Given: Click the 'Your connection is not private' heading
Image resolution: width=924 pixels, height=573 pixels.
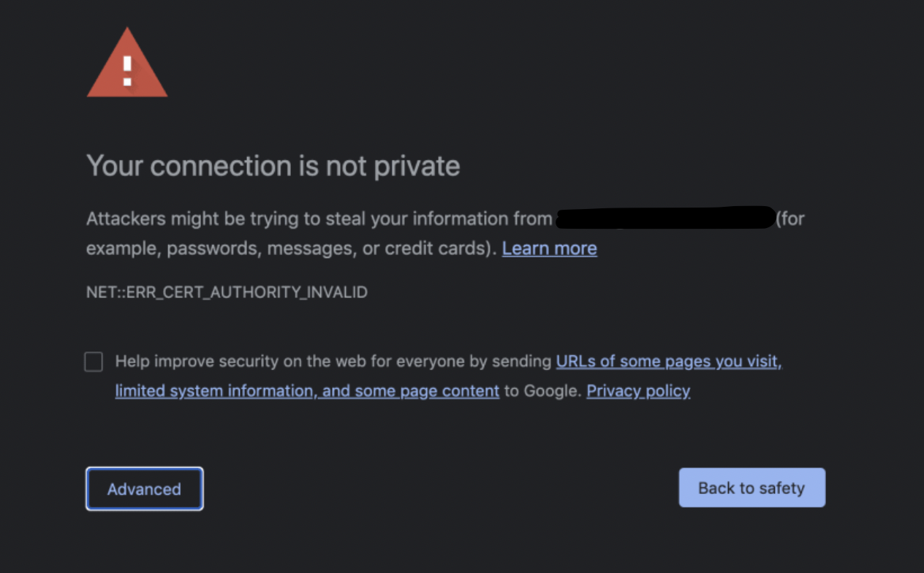Looking at the screenshot, I should coord(273,167).
